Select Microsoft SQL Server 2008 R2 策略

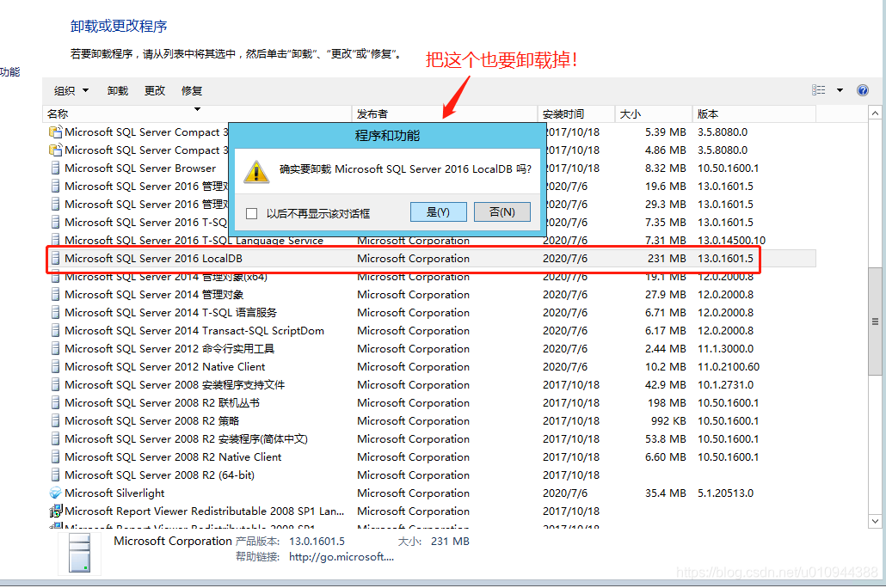(432, 421)
